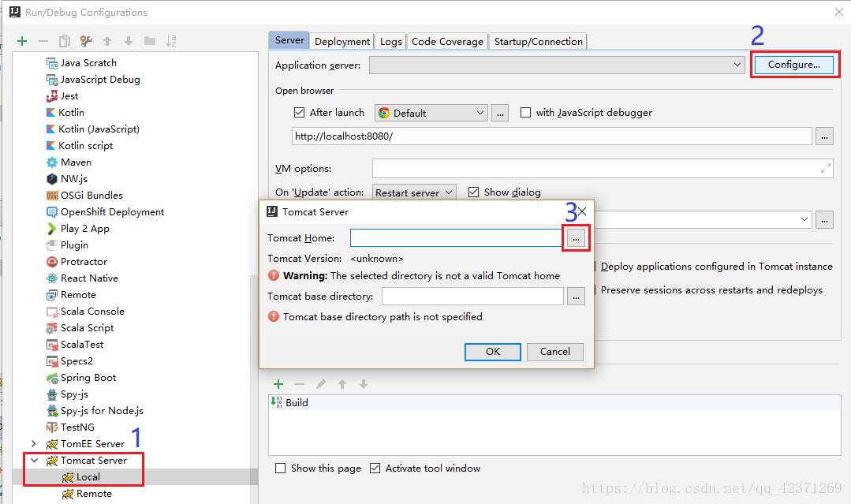This screenshot has width=851, height=504.
Task: Browse for the Tomcat base directory
Action: [576, 297]
